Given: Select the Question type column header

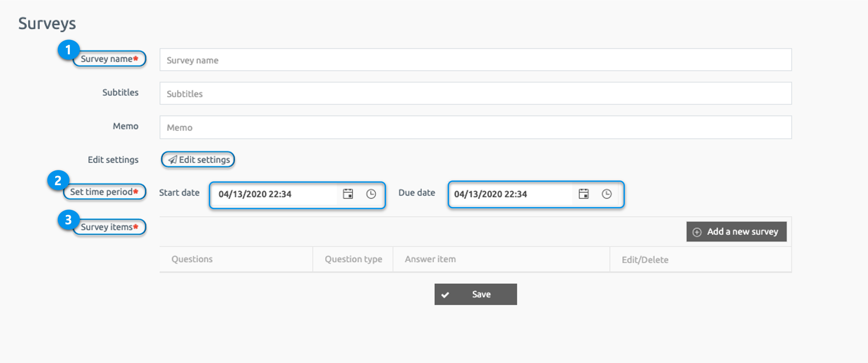Looking at the screenshot, I should click(353, 259).
